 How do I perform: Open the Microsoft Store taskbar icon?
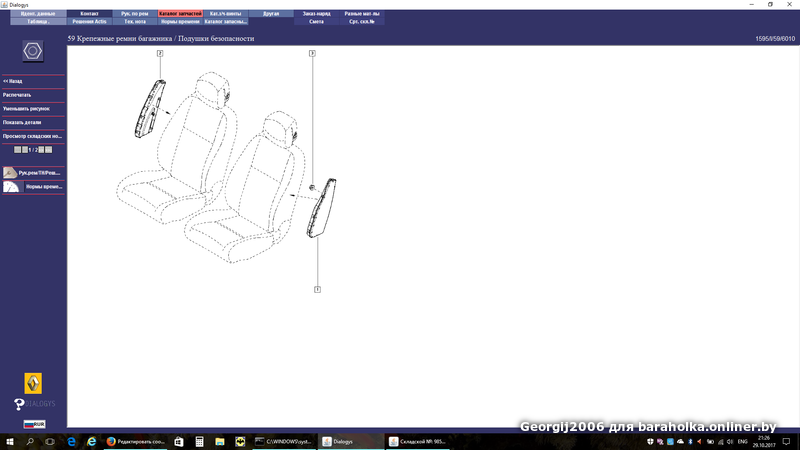tap(179, 442)
